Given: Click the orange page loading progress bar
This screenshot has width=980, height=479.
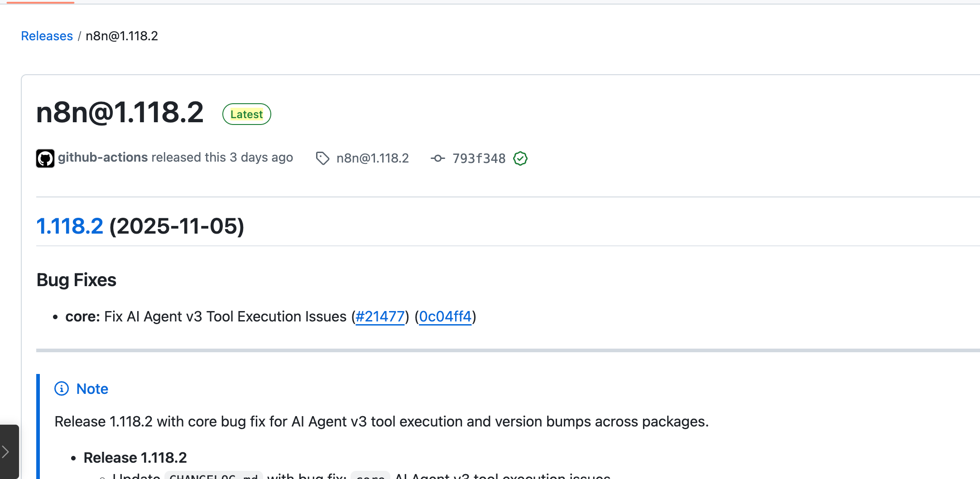Looking at the screenshot, I should (40, 2).
